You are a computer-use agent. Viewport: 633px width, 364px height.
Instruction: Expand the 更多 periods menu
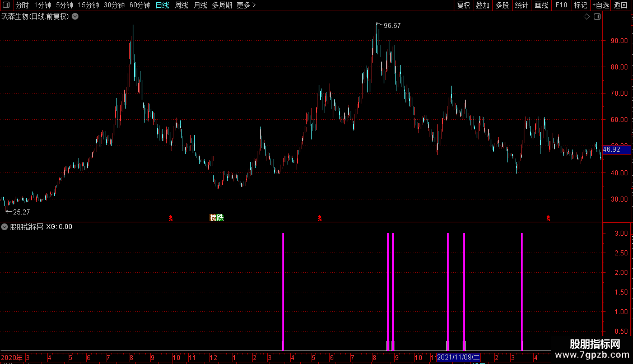point(246,5)
